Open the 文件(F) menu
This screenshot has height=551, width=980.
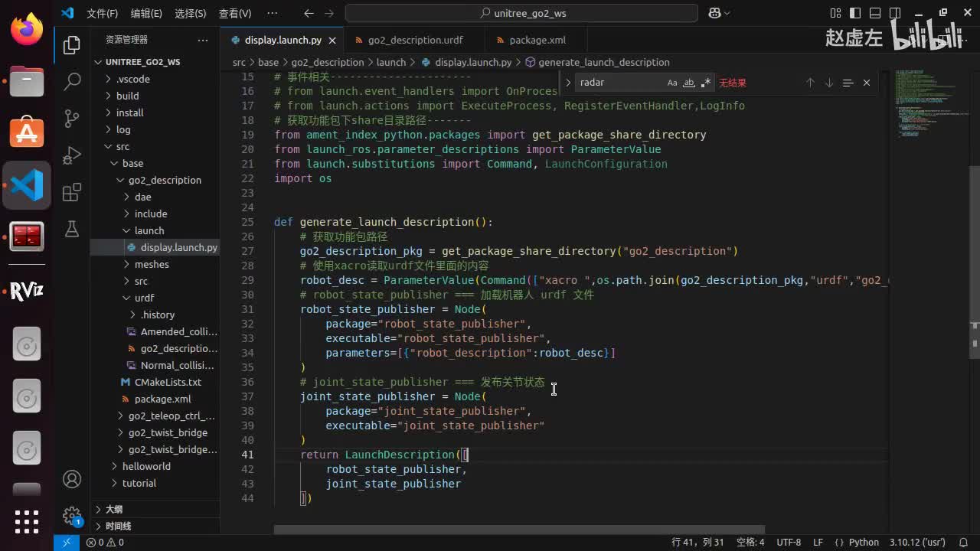(x=102, y=13)
